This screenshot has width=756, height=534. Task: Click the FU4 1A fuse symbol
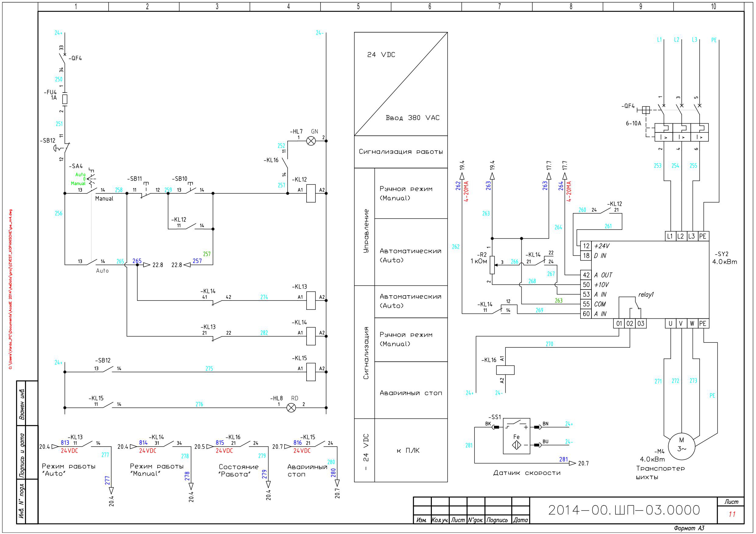tap(65, 99)
